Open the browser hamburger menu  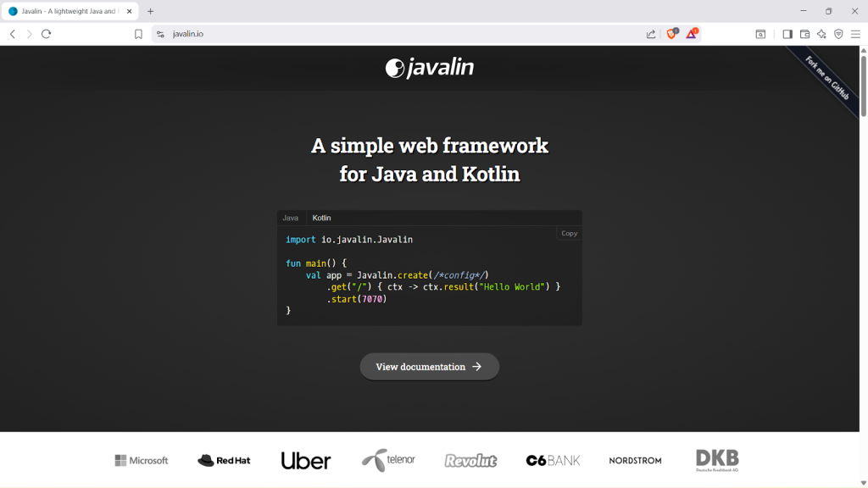pos(854,34)
